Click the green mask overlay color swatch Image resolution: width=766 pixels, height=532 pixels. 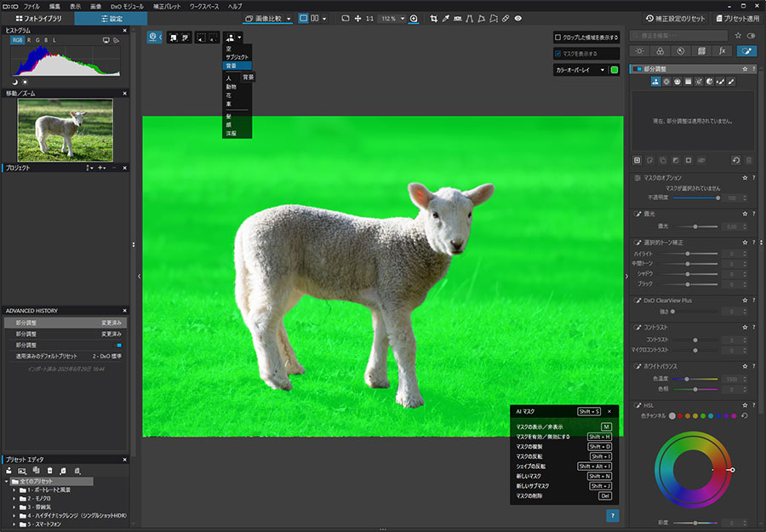point(615,70)
